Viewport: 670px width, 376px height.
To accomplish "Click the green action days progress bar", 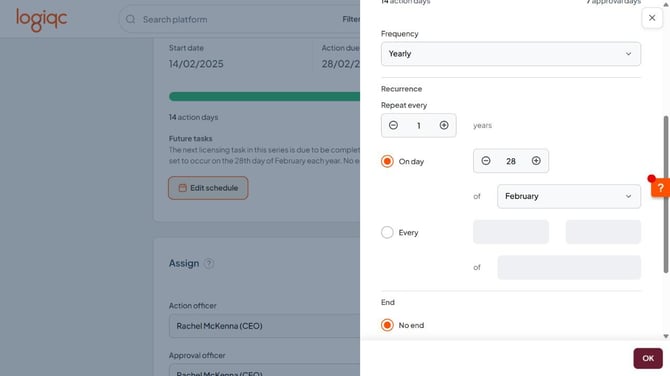I will coord(264,97).
